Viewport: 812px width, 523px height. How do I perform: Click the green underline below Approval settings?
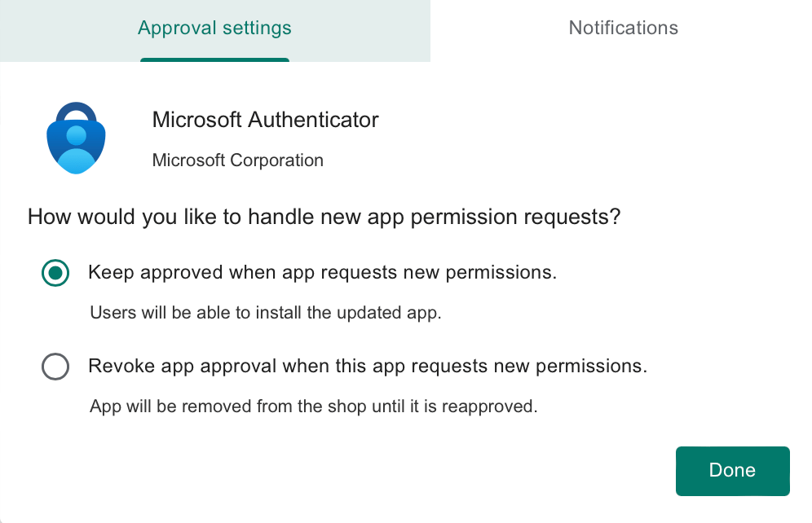pos(214,59)
